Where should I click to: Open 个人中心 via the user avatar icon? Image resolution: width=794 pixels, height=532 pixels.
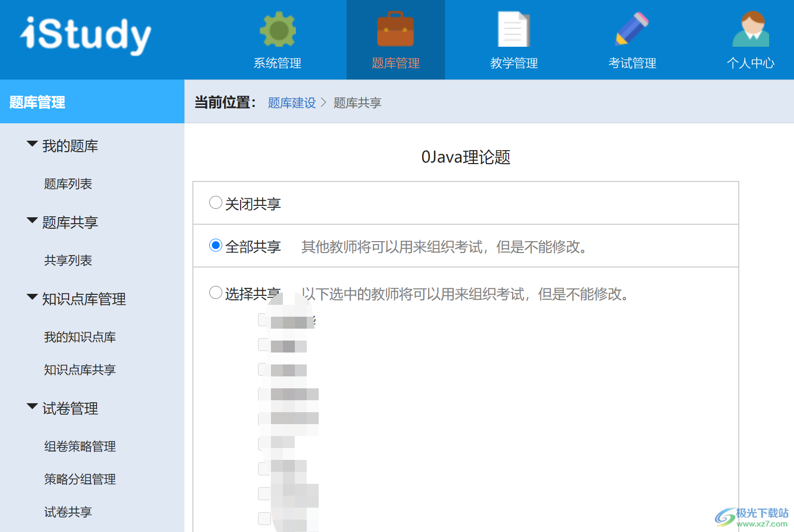751,29
